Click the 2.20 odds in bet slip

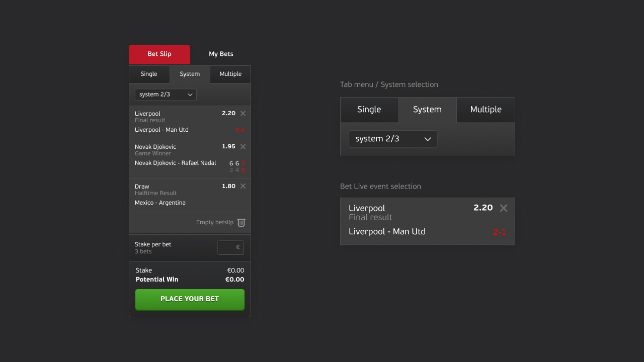(228, 114)
